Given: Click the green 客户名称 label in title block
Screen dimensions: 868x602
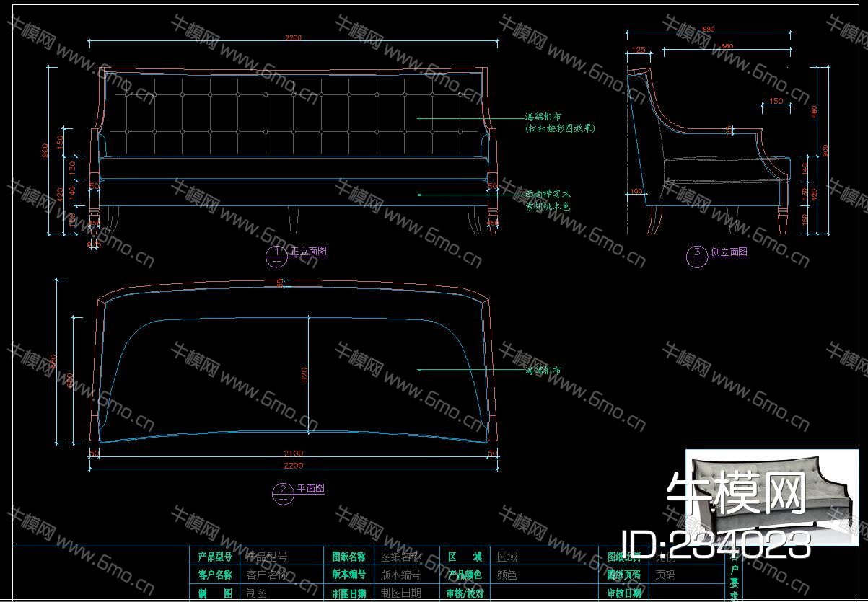Looking at the screenshot, I should 214,575.
